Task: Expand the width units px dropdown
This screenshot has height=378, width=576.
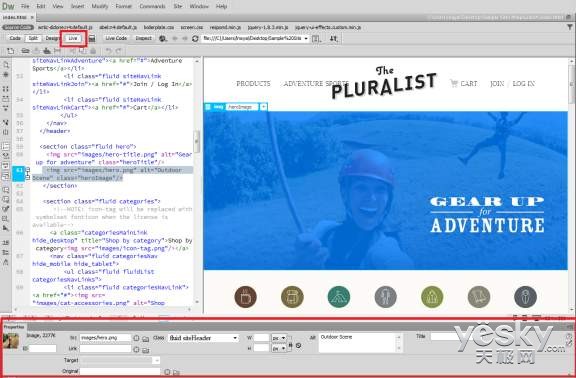Action: pyautogui.click(x=279, y=338)
